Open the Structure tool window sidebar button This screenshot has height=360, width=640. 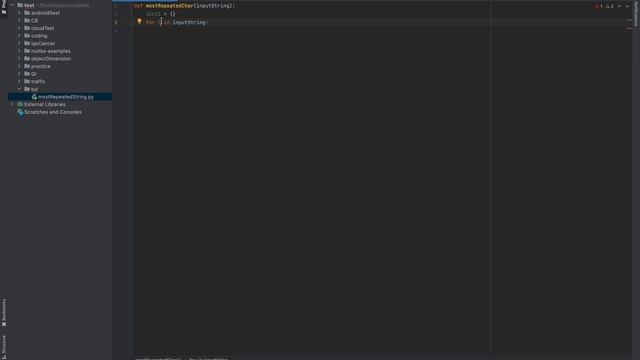pos(4,347)
